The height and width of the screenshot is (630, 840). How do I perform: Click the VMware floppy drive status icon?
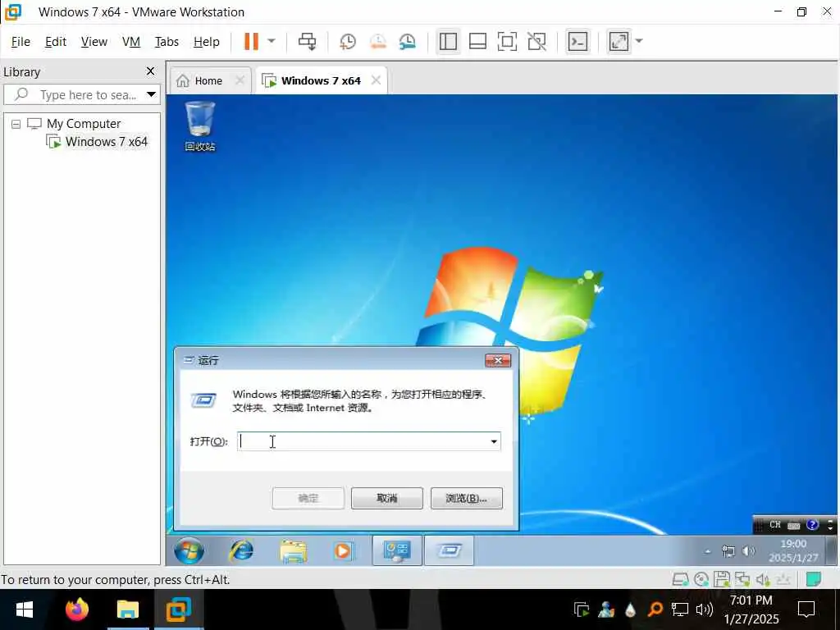tap(722, 579)
